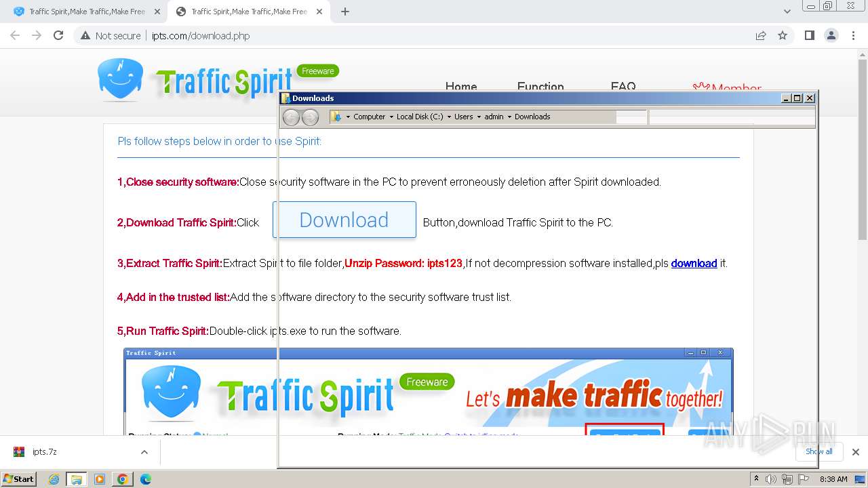The image size is (868, 488).
Task: Switch to the second Traffic Spirit tab
Action: point(248,12)
